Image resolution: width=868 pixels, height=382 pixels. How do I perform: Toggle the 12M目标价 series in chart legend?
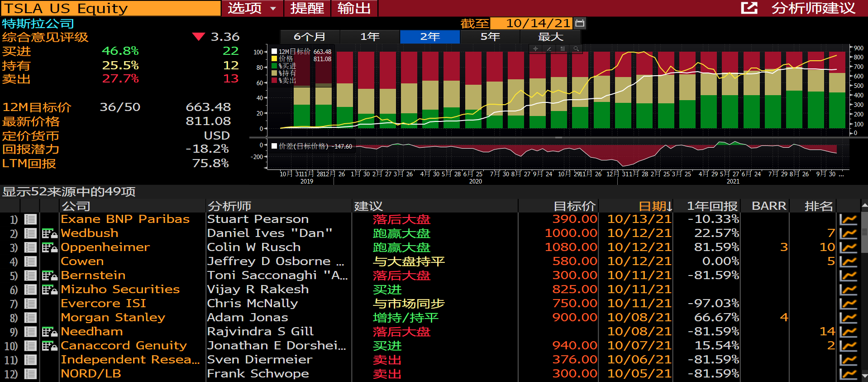click(274, 52)
